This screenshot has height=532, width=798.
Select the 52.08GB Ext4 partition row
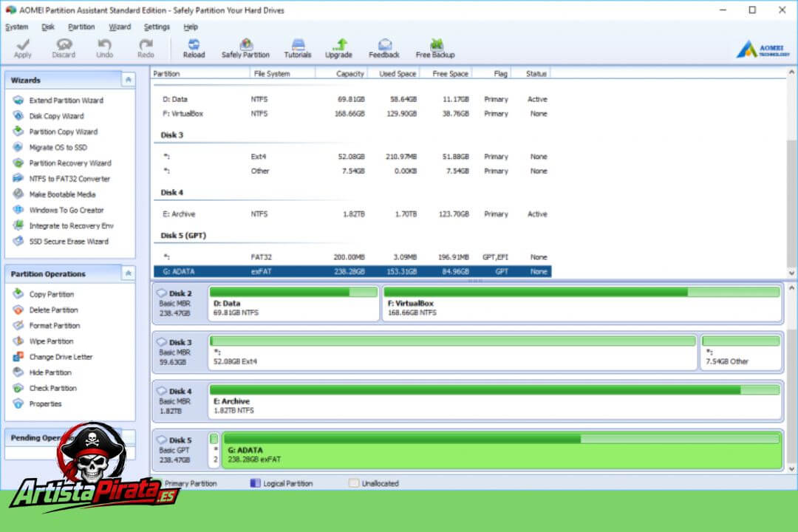click(x=352, y=157)
